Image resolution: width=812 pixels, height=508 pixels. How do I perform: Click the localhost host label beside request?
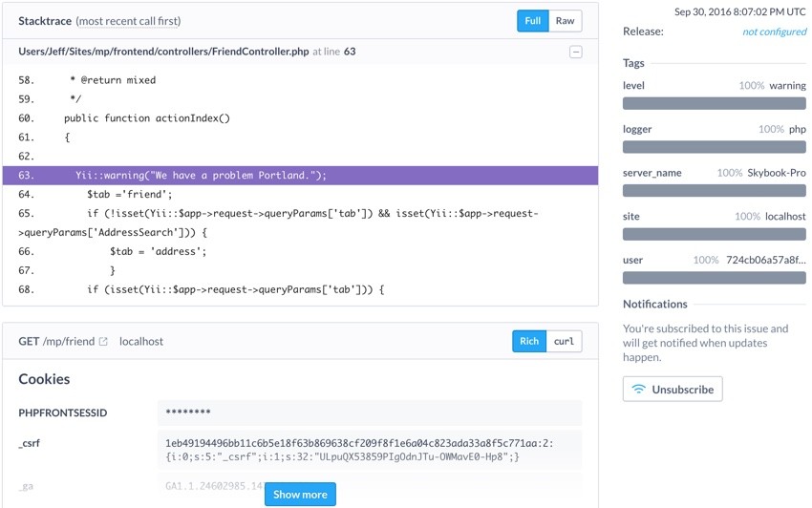coord(140,341)
